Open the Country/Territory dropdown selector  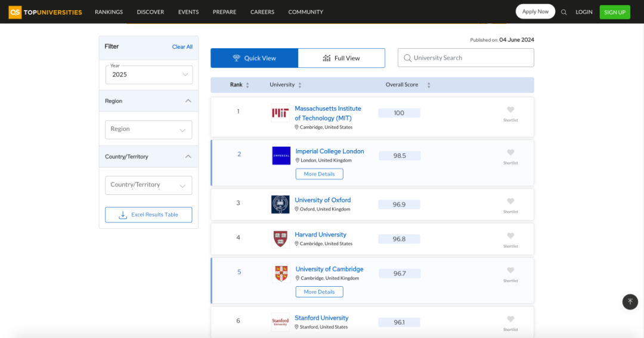click(148, 185)
